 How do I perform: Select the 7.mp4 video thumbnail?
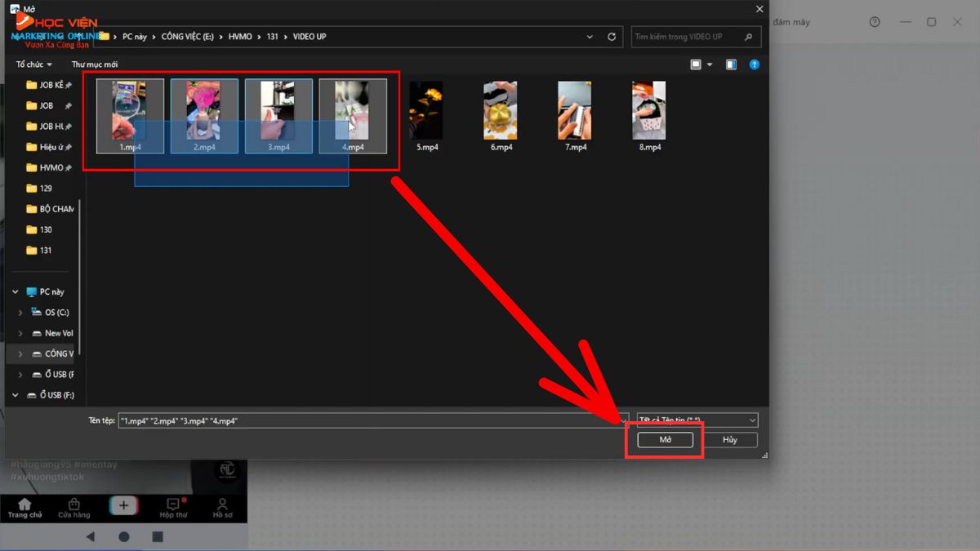point(575,116)
